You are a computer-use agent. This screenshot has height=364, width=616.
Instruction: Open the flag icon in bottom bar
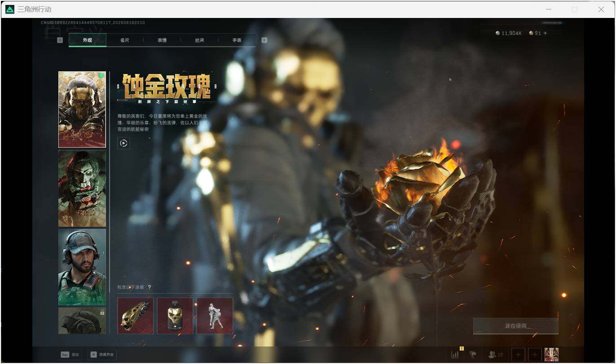pos(473,355)
